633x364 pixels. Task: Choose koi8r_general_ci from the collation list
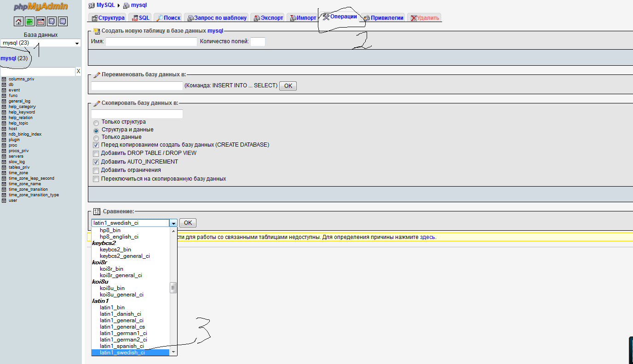click(121, 275)
